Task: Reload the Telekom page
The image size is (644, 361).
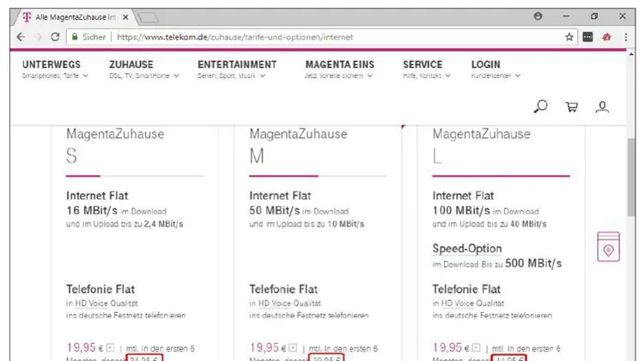Action: click(x=55, y=37)
